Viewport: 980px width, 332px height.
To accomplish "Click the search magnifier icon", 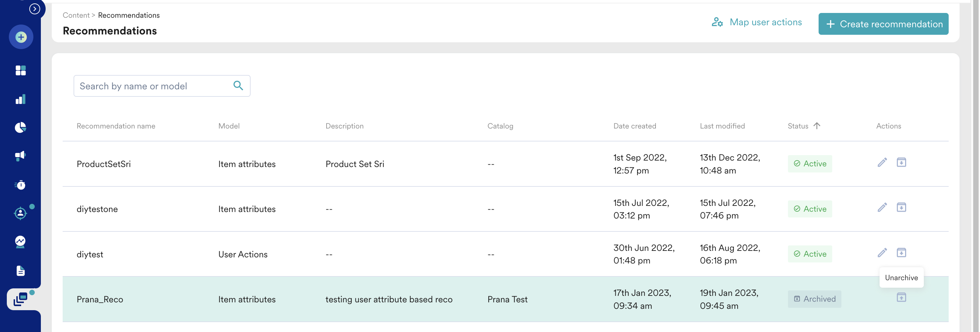I will coord(238,86).
